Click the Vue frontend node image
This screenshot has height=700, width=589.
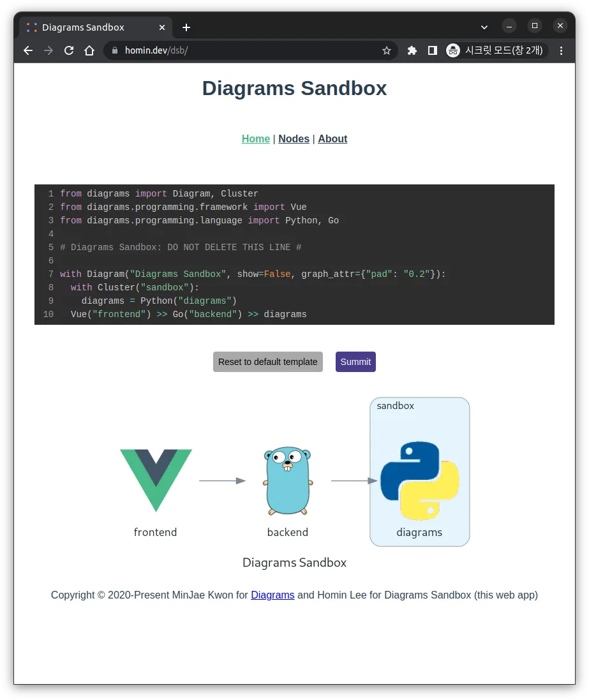pyautogui.click(x=156, y=480)
